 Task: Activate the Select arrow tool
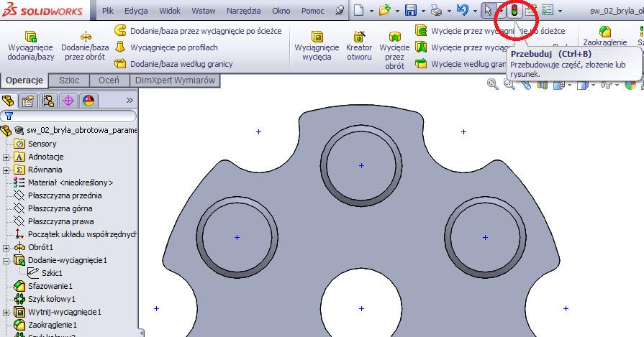click(488, 10)
